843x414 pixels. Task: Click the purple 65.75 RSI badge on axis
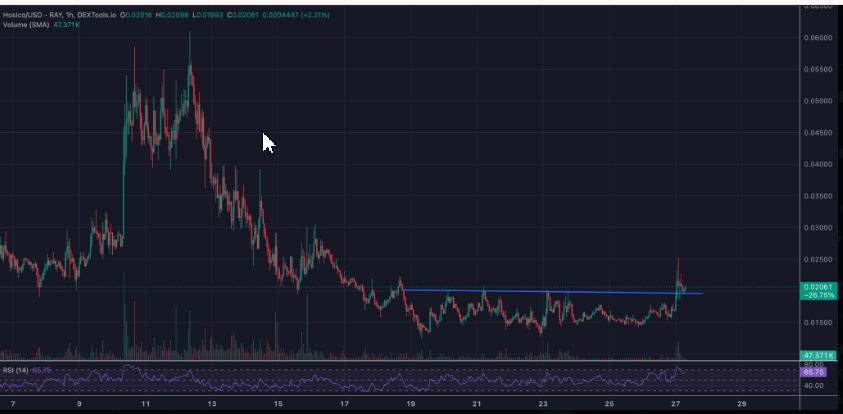tap(812, 372)
